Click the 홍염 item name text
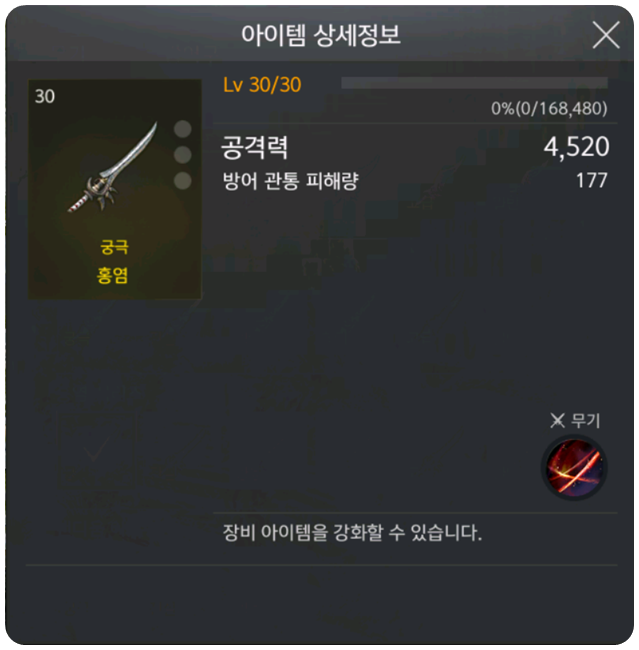 [112, 275]
